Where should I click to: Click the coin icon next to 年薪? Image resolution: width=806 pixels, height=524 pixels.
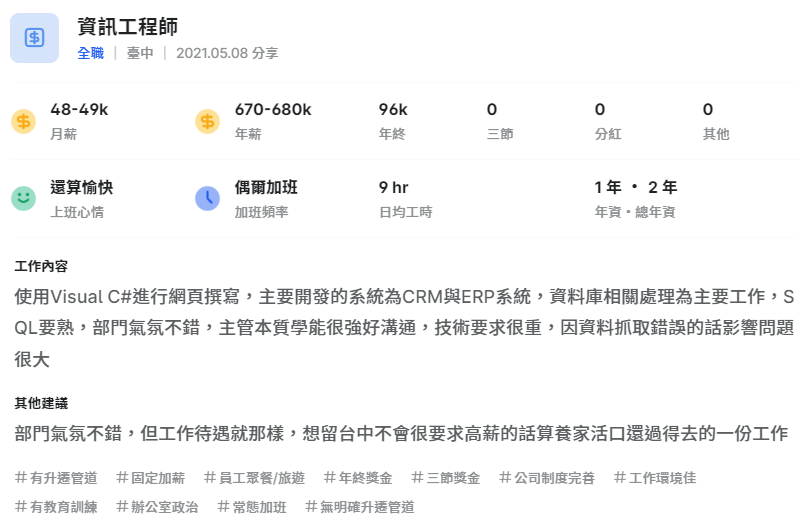208,122
